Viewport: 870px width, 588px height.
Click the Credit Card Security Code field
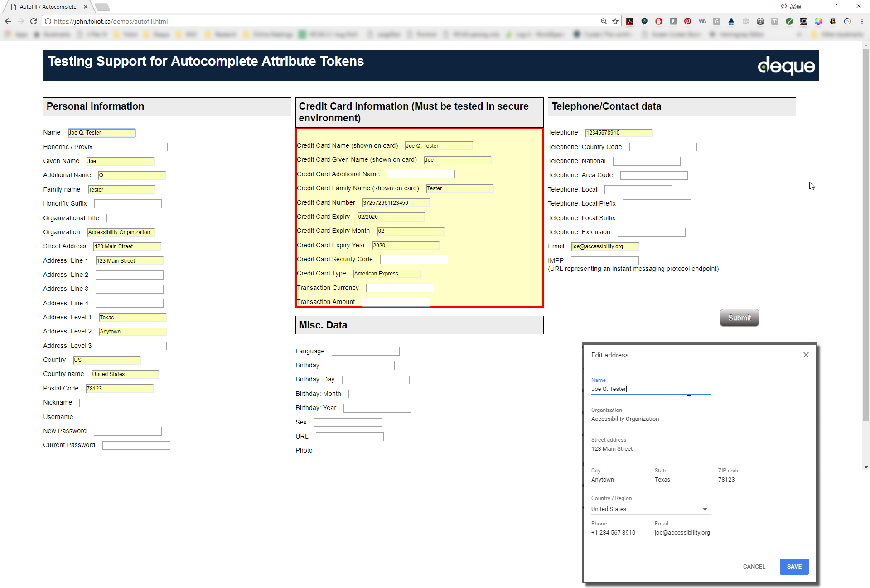(x=414, y=260)
